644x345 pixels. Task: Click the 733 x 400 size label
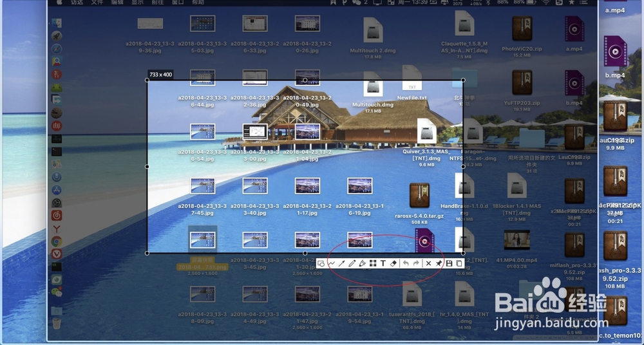(x=160, y=74)
